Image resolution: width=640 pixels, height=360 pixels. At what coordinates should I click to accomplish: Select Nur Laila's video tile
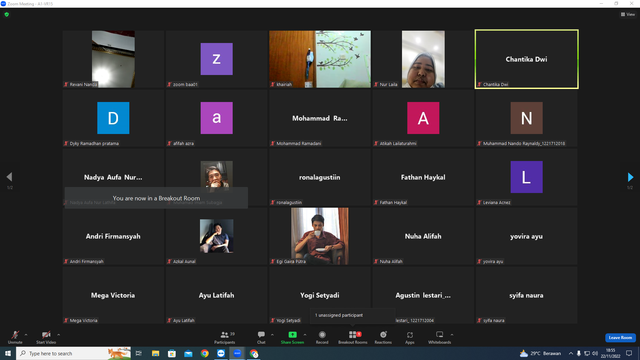[423, 59]
